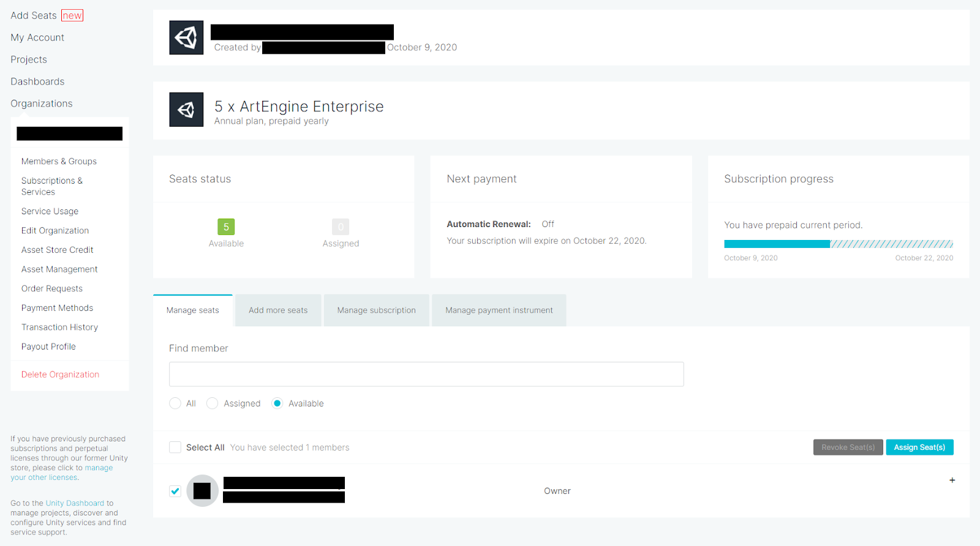Viewport: 980px width, 546px height.
Task: Follow the Unity Dashboard link
Action: (x=75, y=503)
